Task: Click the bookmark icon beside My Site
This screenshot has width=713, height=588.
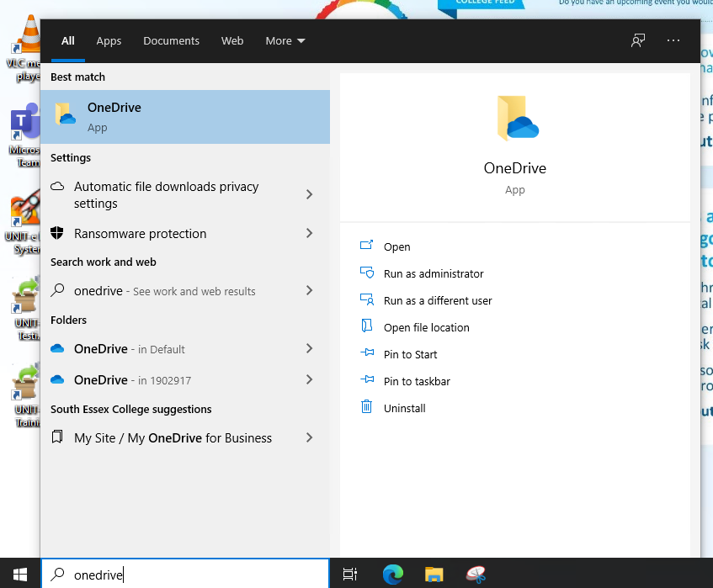Action: (57, 437)
